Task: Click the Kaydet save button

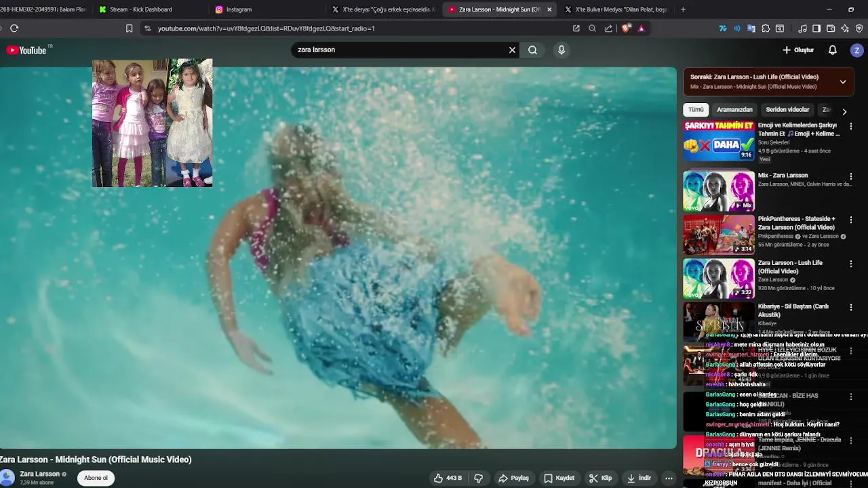Action: coord(559,478)
